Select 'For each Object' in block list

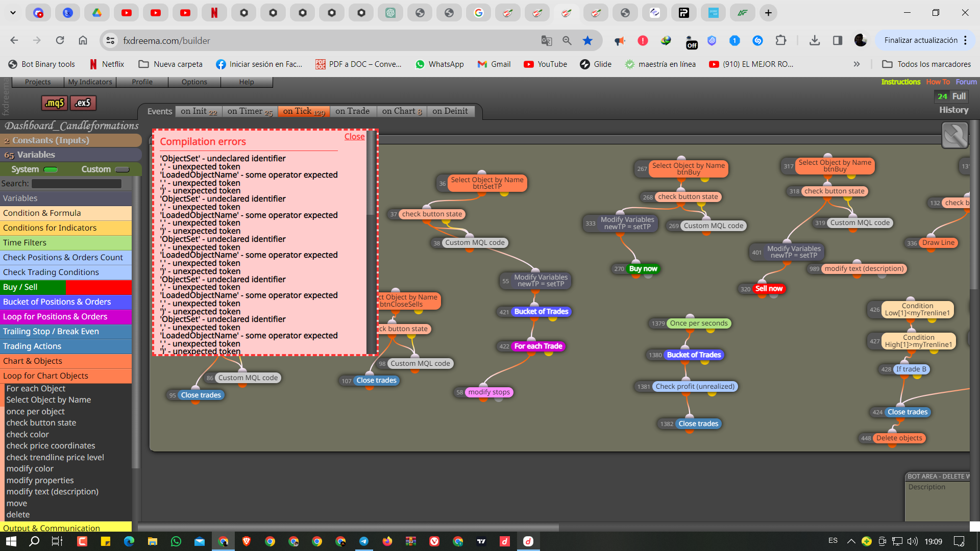[36, 389]
